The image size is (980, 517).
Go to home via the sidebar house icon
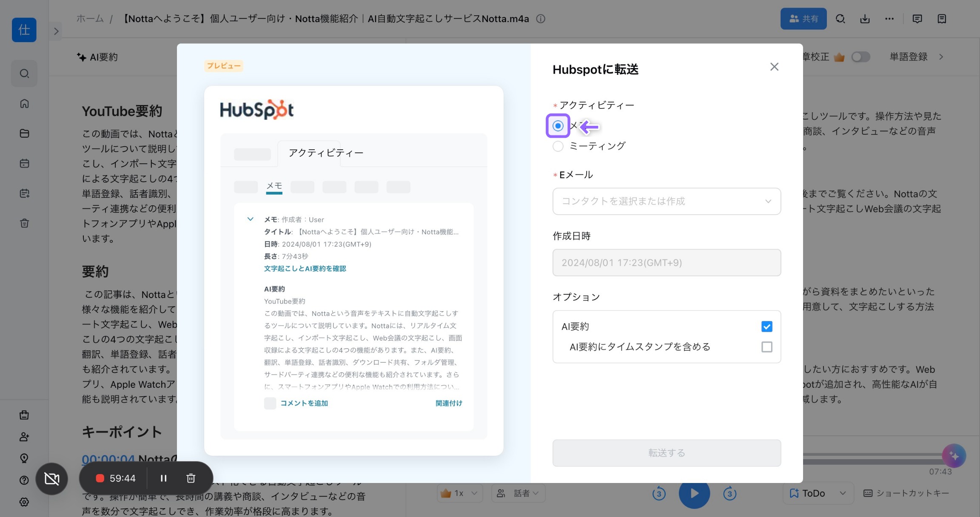click(x=24, y=103)
